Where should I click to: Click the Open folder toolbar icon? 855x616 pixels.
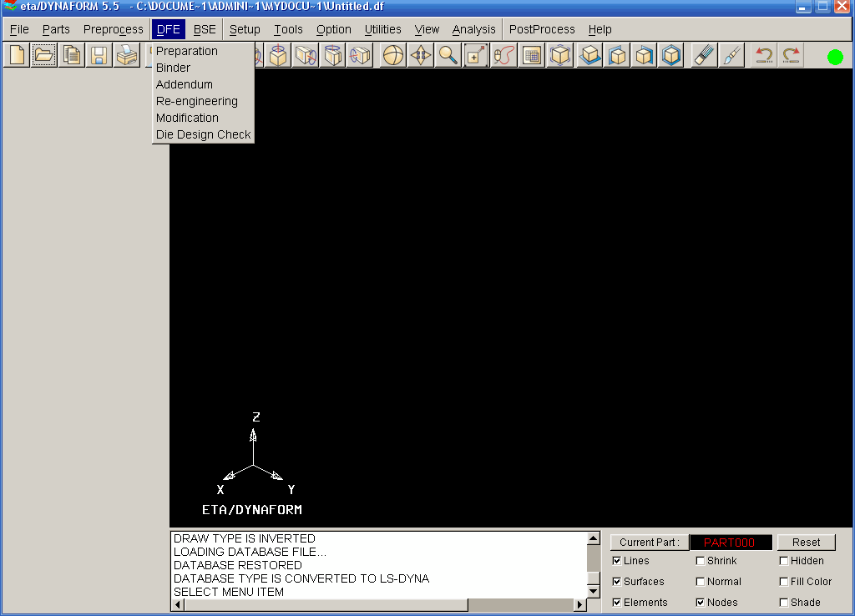44,55
